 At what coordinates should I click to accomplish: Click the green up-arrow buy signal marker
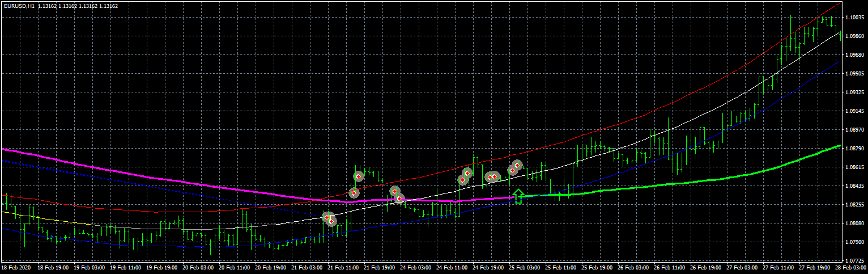pos(518,196)
